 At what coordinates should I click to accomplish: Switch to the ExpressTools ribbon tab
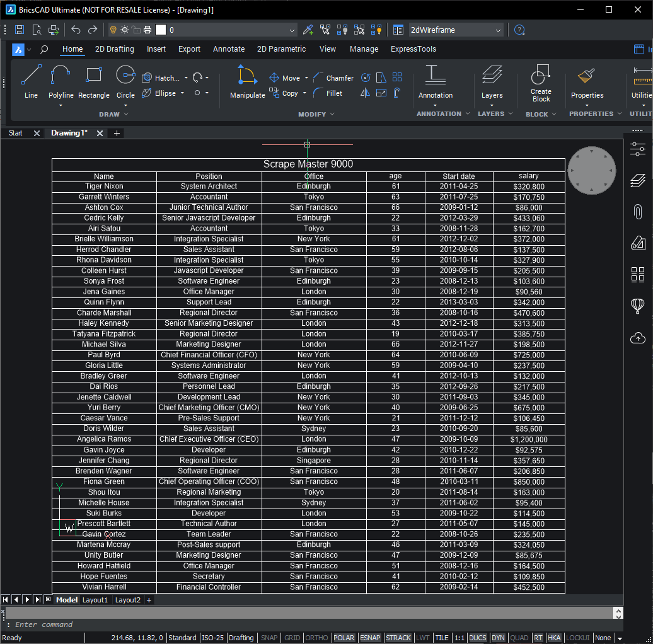(413, 49)
